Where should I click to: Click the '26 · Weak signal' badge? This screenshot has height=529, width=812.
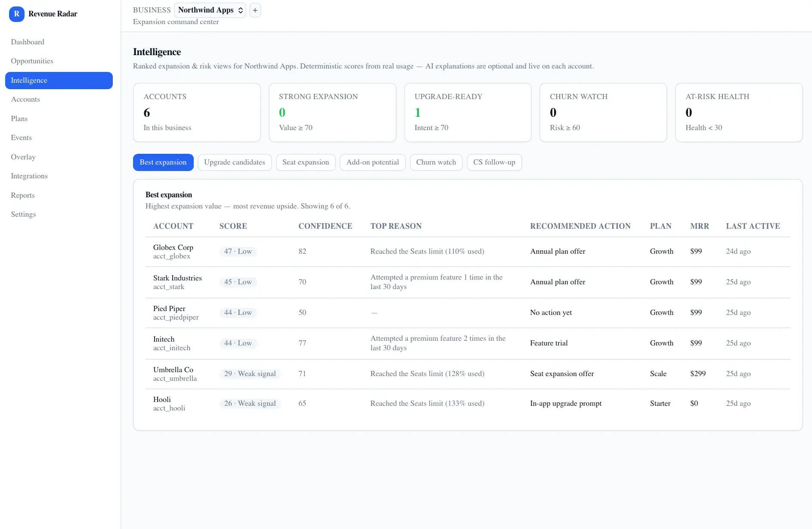click(x=250, y=404)
